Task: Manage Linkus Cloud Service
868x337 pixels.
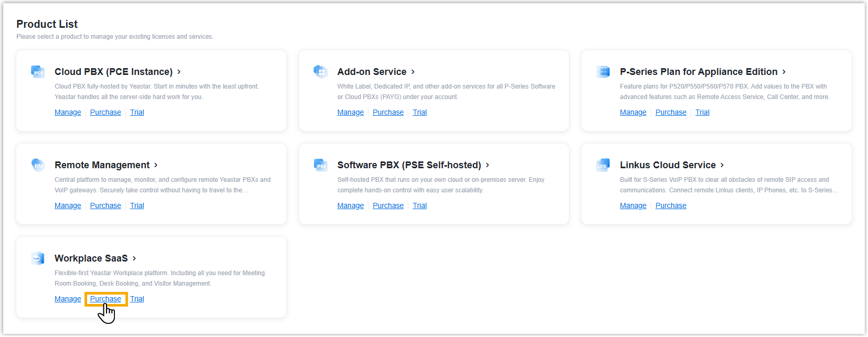Action: coord(633,205)
